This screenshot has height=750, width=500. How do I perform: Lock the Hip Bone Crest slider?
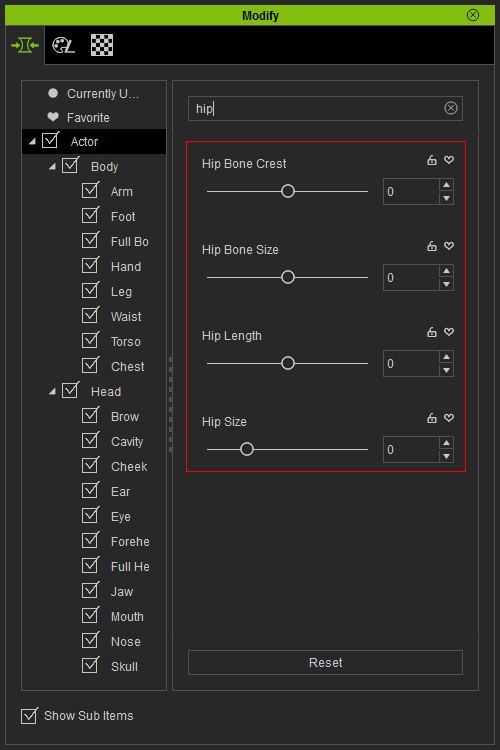tap(432, 160)
